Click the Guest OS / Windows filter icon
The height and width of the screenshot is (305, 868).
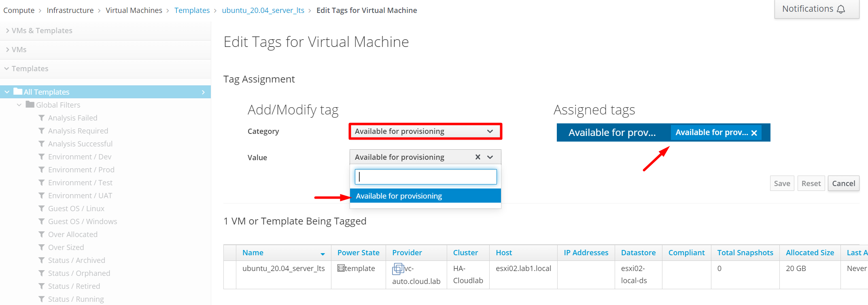(41, 221)
